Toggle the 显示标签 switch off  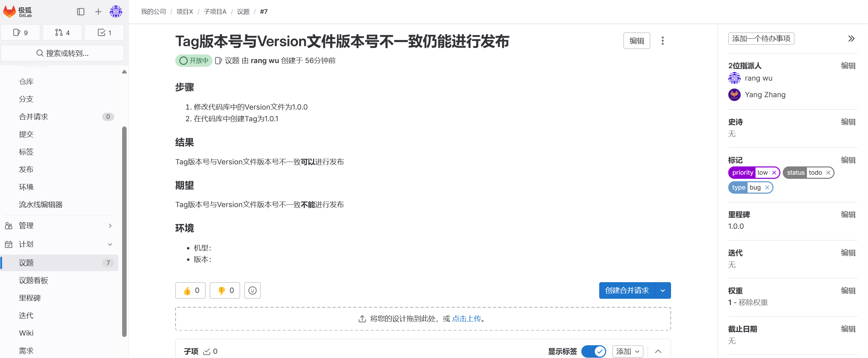pos(593,351)
